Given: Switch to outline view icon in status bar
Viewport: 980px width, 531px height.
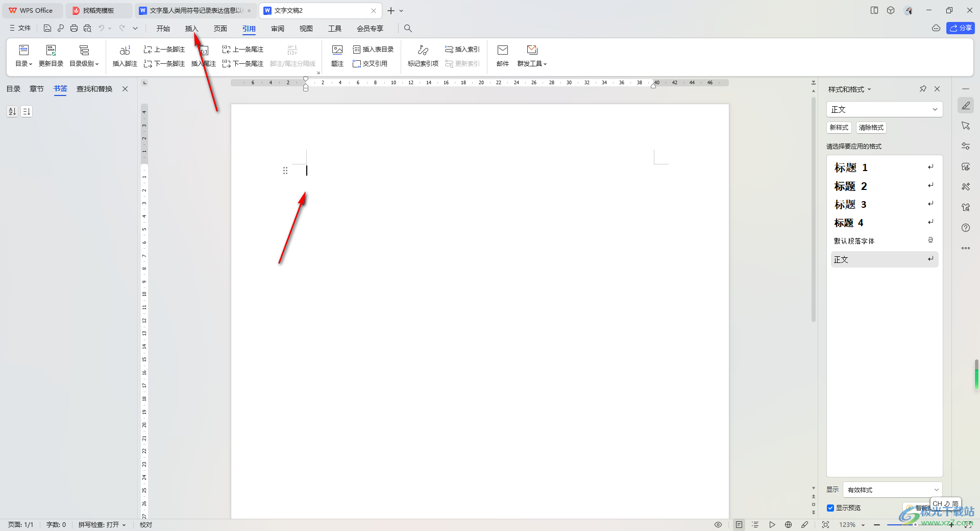Looking at the screenshot, I should coord(755,525).
